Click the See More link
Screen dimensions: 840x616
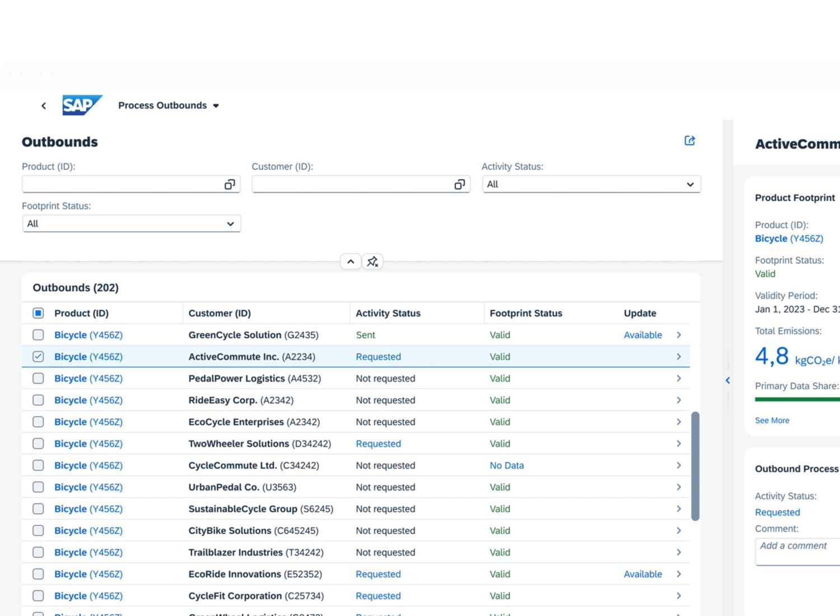click(772, 421)
